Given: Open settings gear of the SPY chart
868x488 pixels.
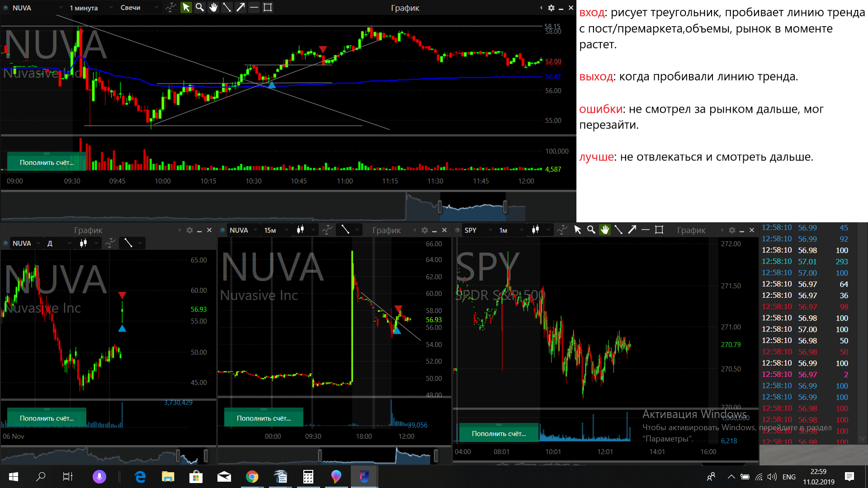Looking at the screenshot, I should pos(732,230).
